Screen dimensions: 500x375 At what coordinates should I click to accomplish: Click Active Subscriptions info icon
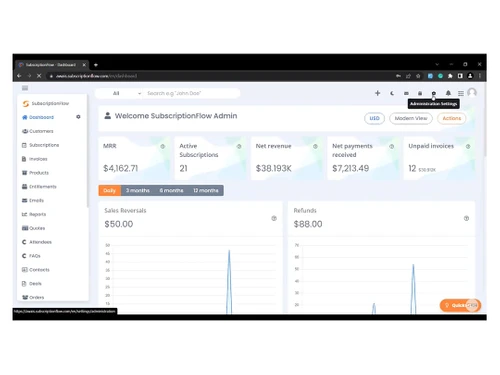tap(239, 146)
